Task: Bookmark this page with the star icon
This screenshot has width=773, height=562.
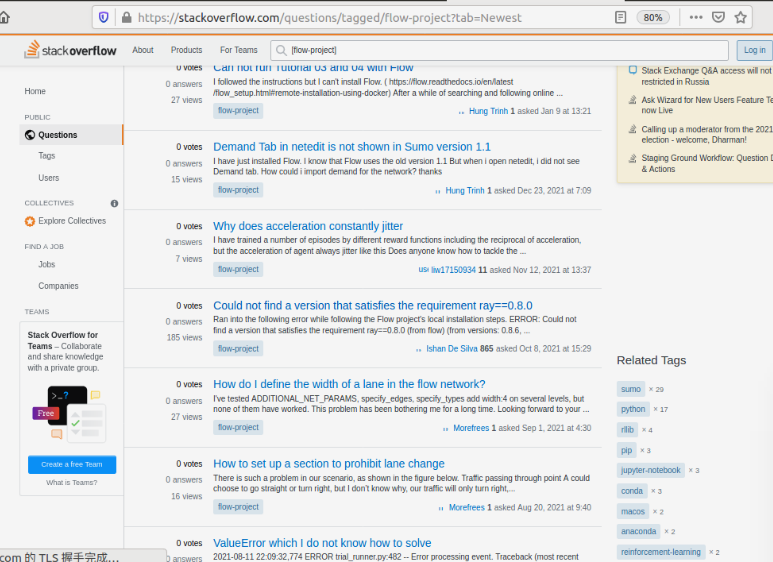Action: pos(740,18)
